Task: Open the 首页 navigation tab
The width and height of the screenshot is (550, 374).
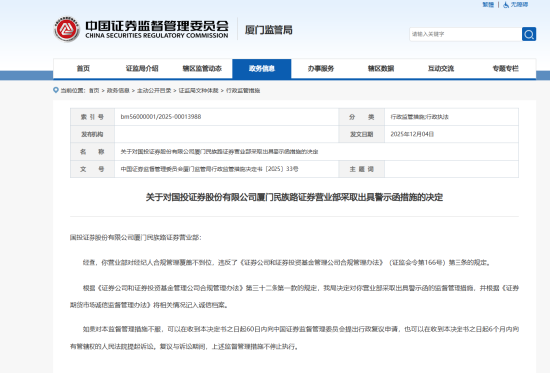Action: coord(83,68)
